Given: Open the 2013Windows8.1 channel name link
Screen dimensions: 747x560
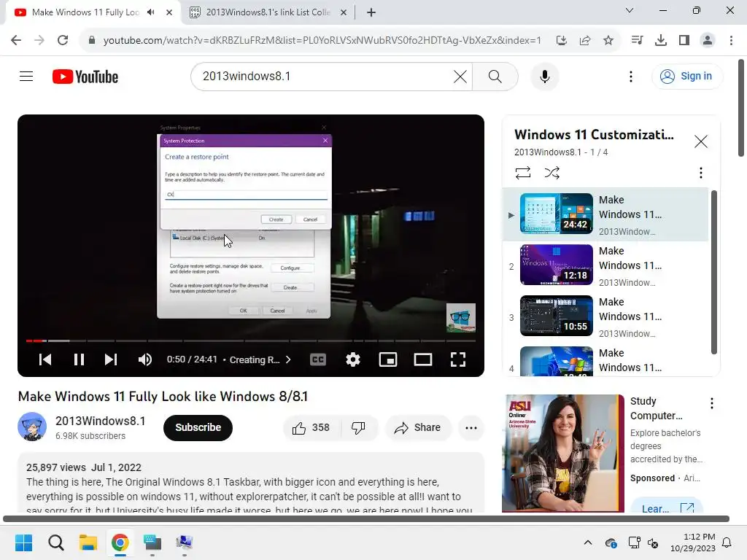Looking at the screenshot, I should (x=100, y=421).
